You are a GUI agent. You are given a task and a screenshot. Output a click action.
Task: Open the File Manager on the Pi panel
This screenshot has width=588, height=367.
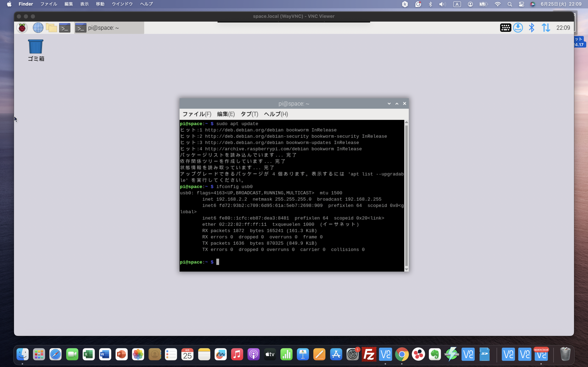tap(51, 27)
